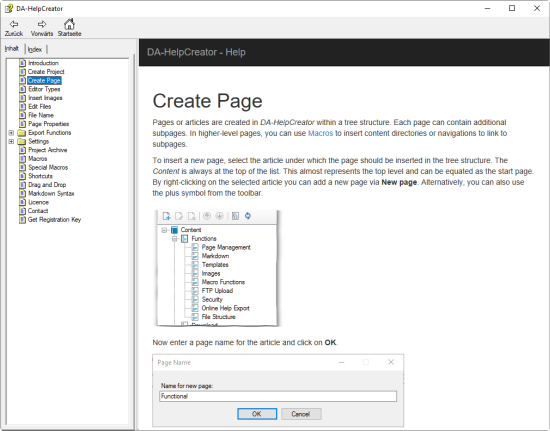Click File Structure in the embedded tree
This screenshot has height=431, width=550.
[218, 317]
